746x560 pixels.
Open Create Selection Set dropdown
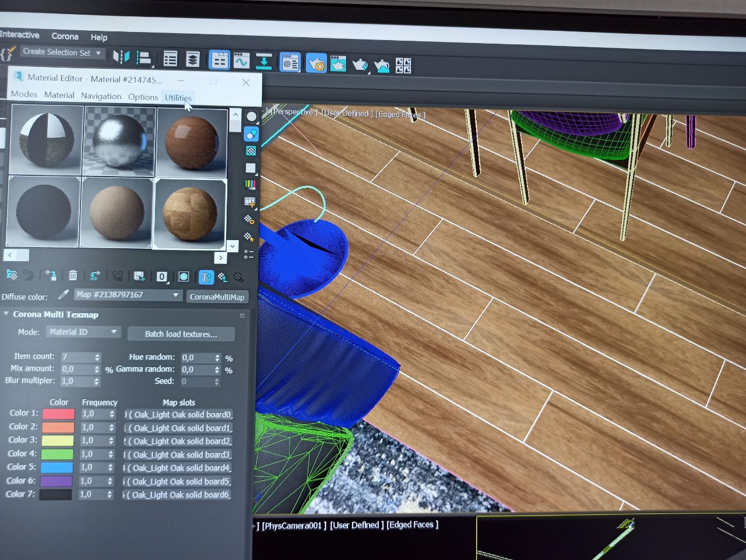click(62, 52)
